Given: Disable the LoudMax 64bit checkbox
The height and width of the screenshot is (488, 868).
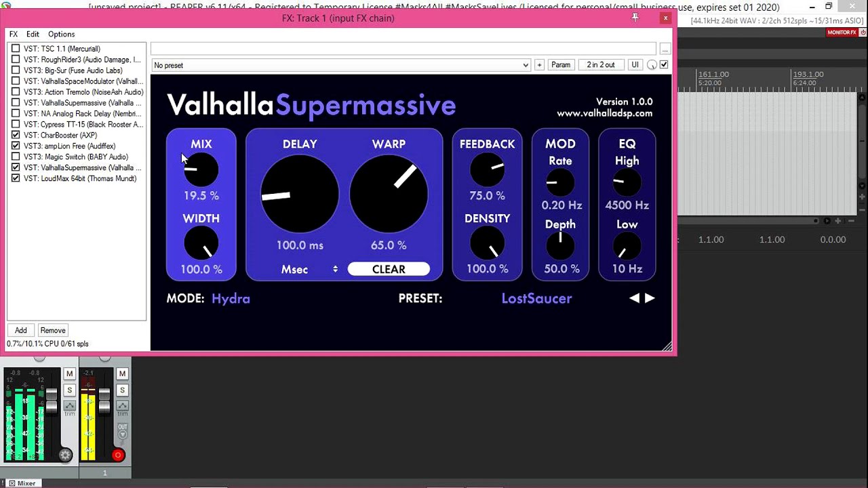Looking at the screenshot, I should point(16,179).
